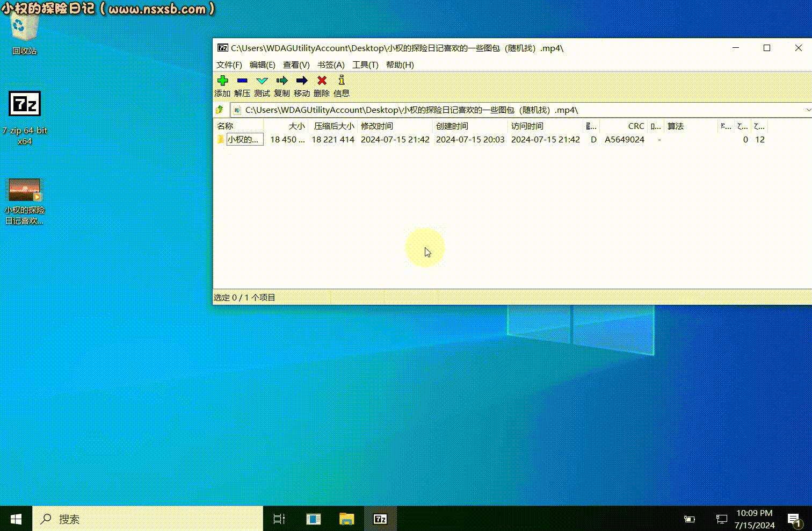Open the 查看(V) menu
The width and height of the screenshot is (812, 531).
(296, 65)
